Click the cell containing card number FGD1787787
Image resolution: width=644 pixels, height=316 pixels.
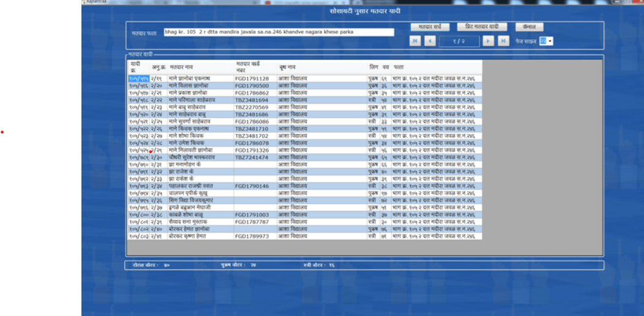[252, 222]
